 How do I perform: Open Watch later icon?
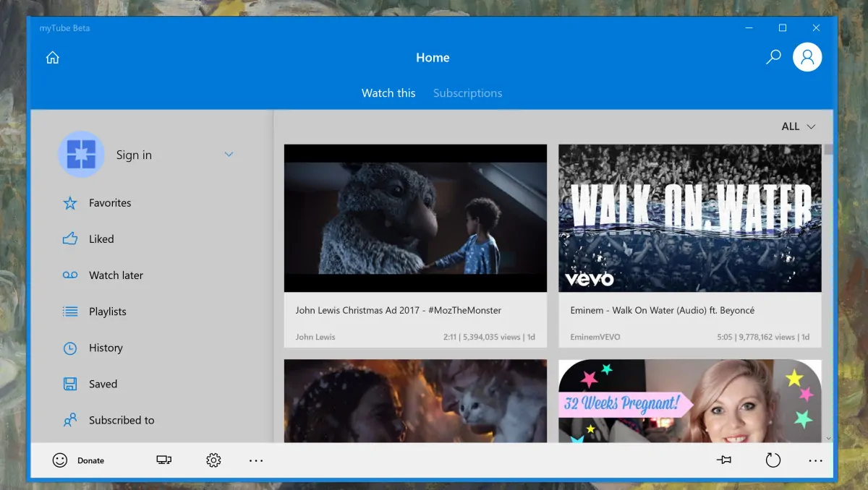click(70, 275)
